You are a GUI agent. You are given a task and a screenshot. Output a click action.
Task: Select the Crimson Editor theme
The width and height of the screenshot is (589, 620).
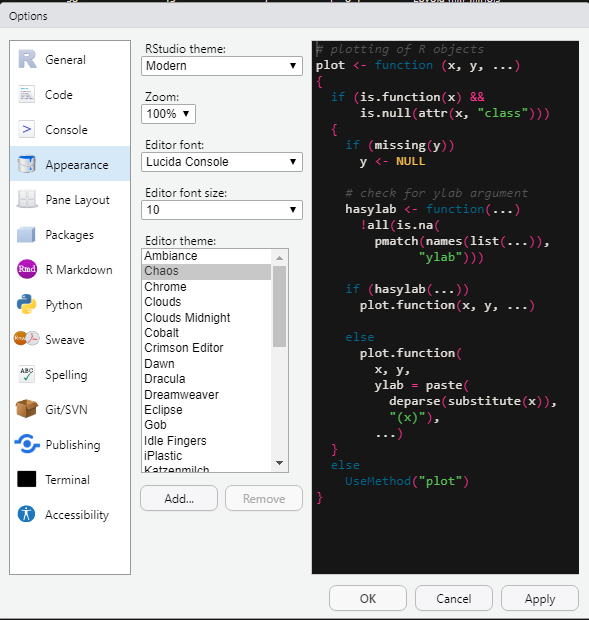click(206, 348)
